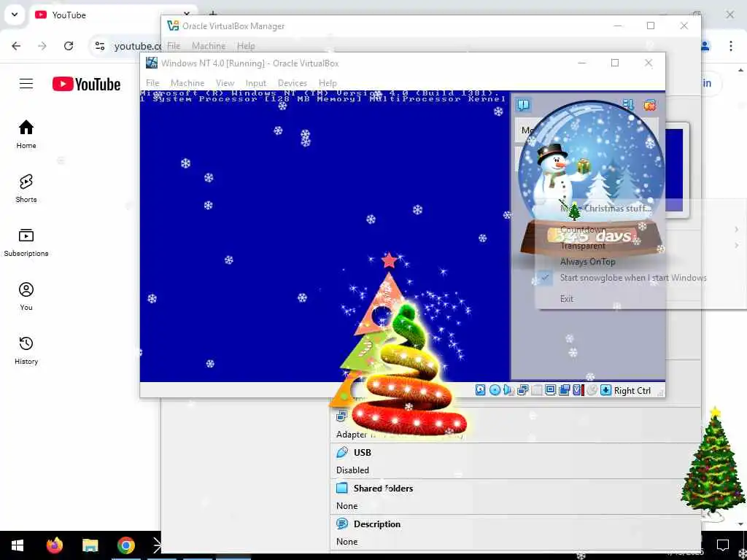Viewport: 747px width, 560px height.
Task: Open File menu in Windows NT VM window
Action: point(152,83)
